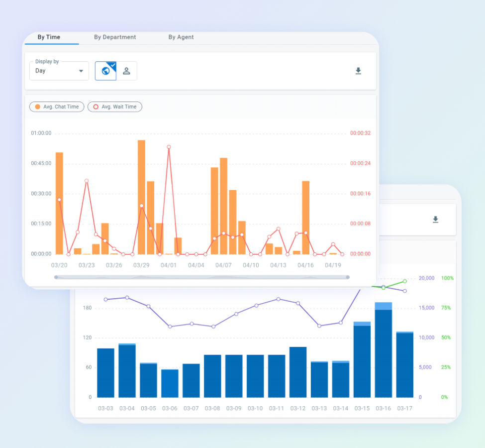The image size is (485, 448).
Task: Click the 100% green axis label
Action: point(447,278)
